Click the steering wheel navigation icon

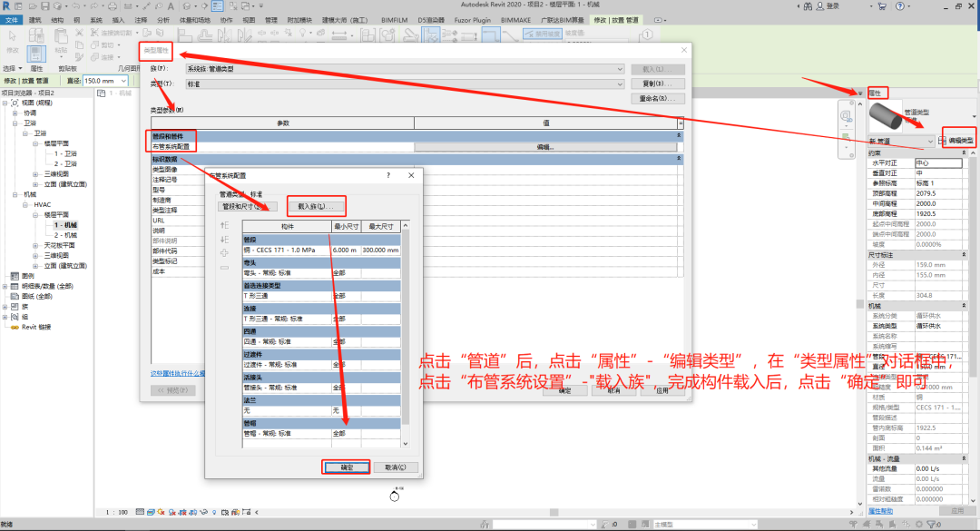click(x=847, y=116)
